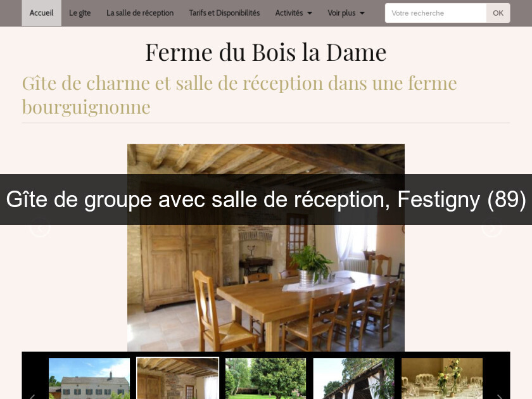
Task: Expand the Voir plus dropdown menu
Action: click(346, 13)
